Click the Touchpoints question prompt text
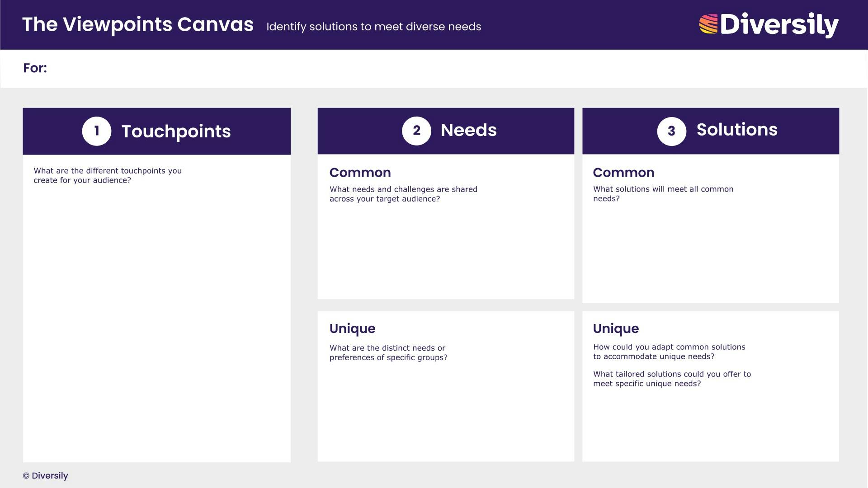Viewport: 868px width, 488px height. pos(108,175)
